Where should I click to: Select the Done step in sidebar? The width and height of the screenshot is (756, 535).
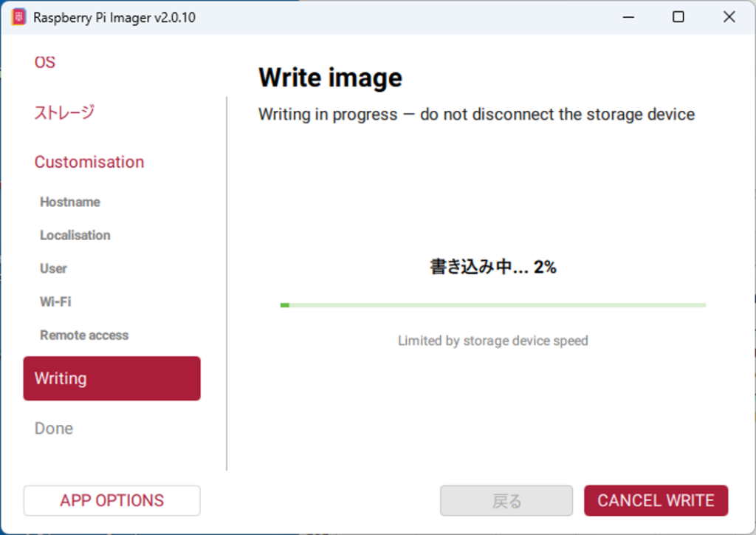point(54,429)
